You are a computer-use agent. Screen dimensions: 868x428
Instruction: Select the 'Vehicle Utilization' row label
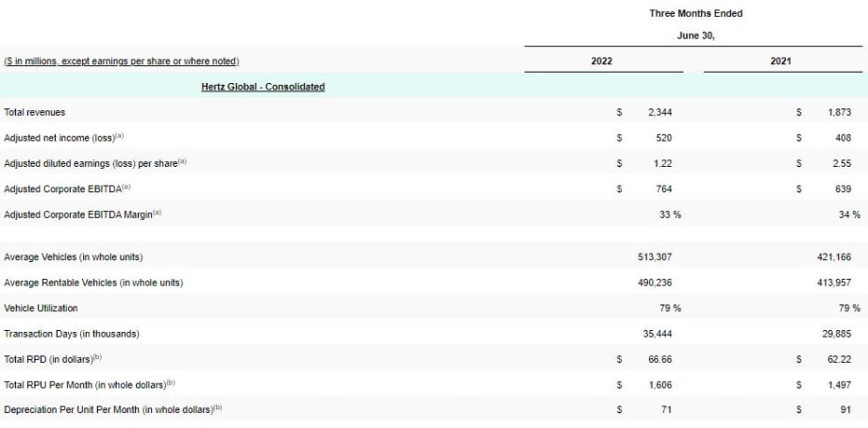click(41, 308)
